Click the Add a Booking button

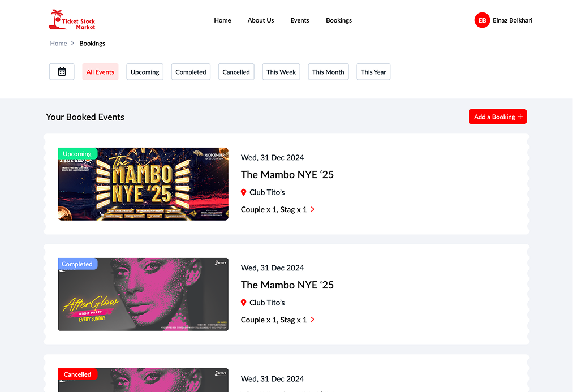[498, 117]
